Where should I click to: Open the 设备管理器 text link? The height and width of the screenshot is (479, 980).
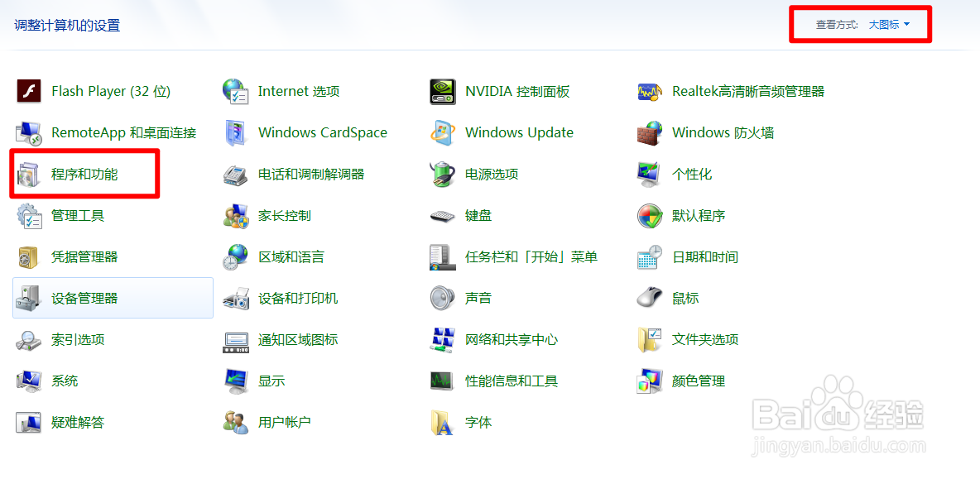(x=84, y=298)
